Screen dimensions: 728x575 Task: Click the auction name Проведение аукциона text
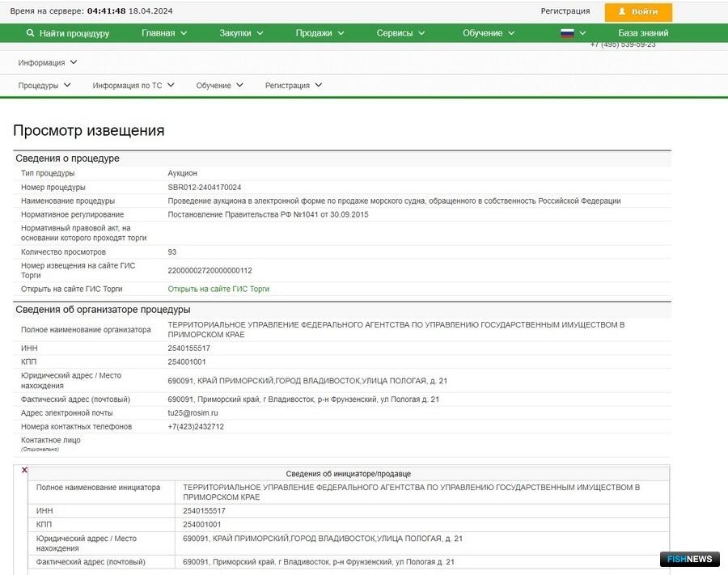coord(394,201)
